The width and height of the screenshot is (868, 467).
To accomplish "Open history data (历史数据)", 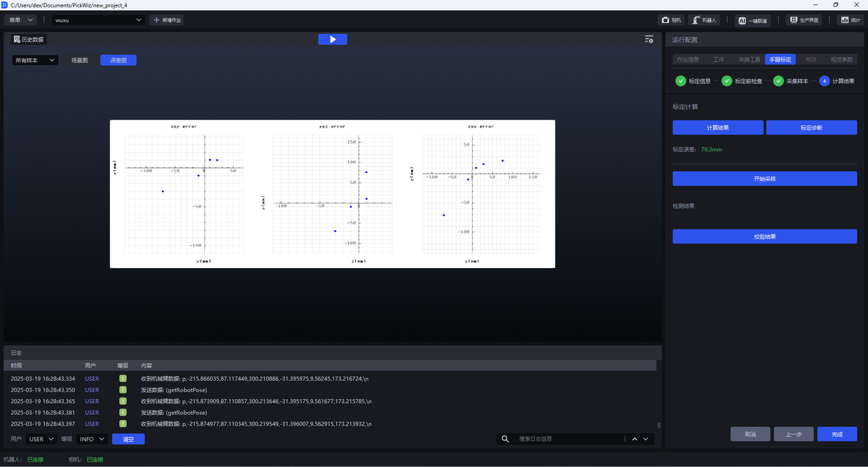I will pos(28,39).
